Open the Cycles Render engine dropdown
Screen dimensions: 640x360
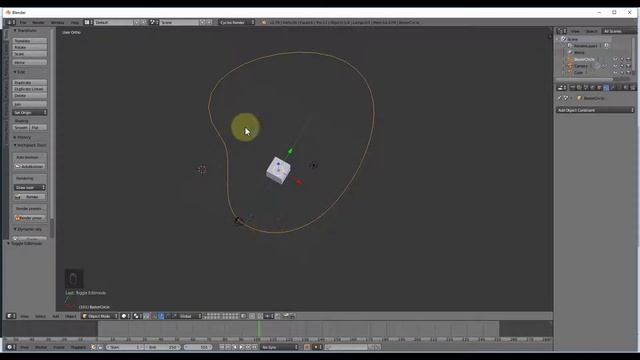(237, 22)
